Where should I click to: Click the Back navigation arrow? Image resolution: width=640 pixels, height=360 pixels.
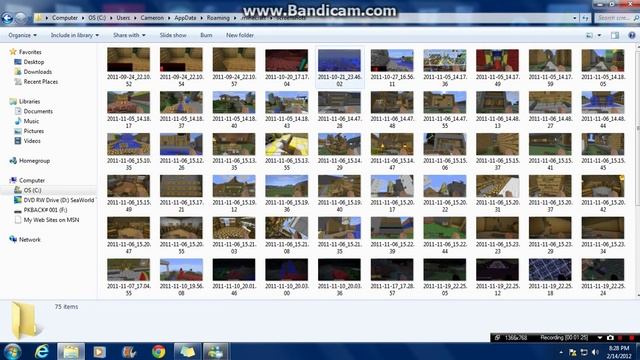[x=7, y=18]
